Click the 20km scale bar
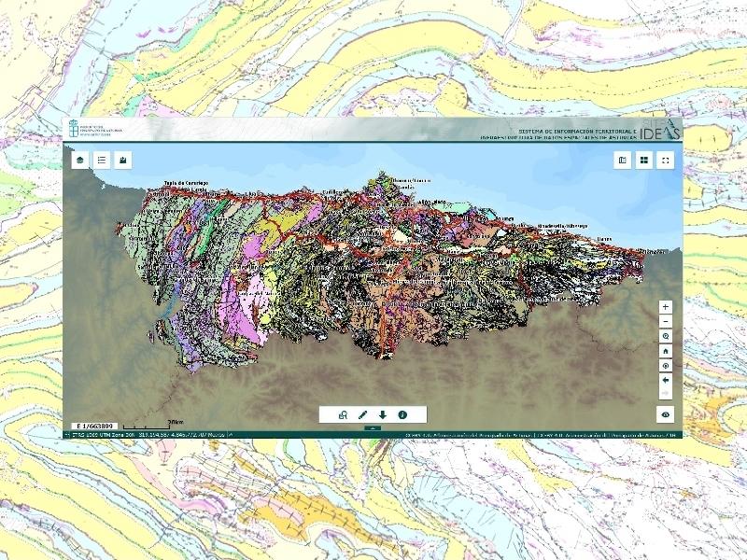 pyautogui.click(x=153, y=425)
